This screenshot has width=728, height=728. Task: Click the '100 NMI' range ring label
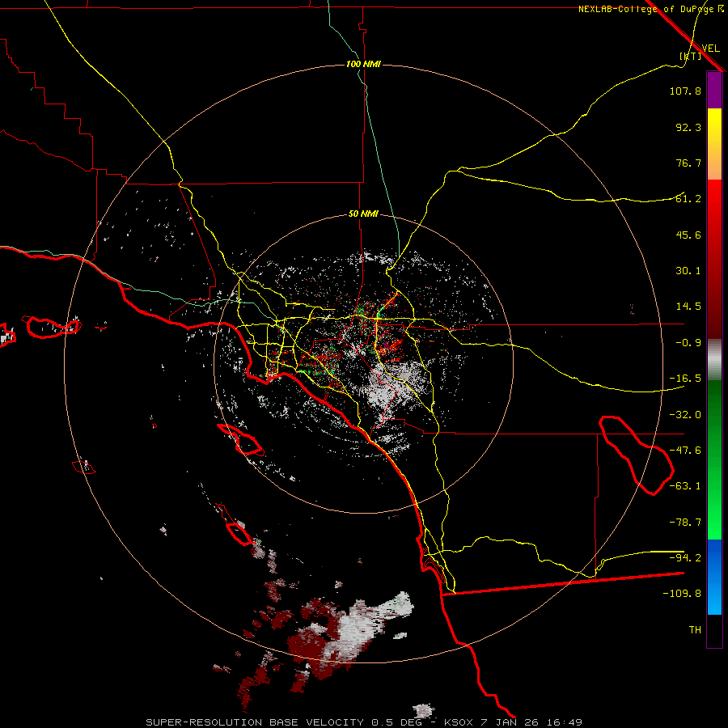pyautogui.click(x=363, y=64)
